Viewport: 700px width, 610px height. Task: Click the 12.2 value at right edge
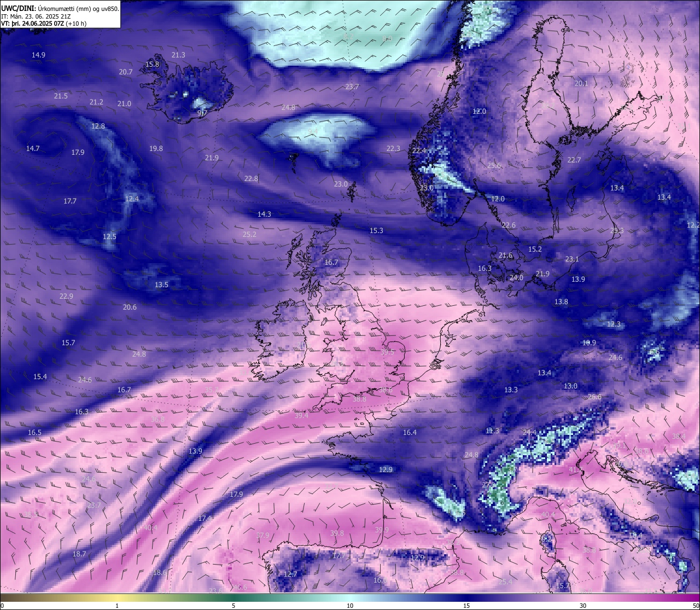point(693,225)
